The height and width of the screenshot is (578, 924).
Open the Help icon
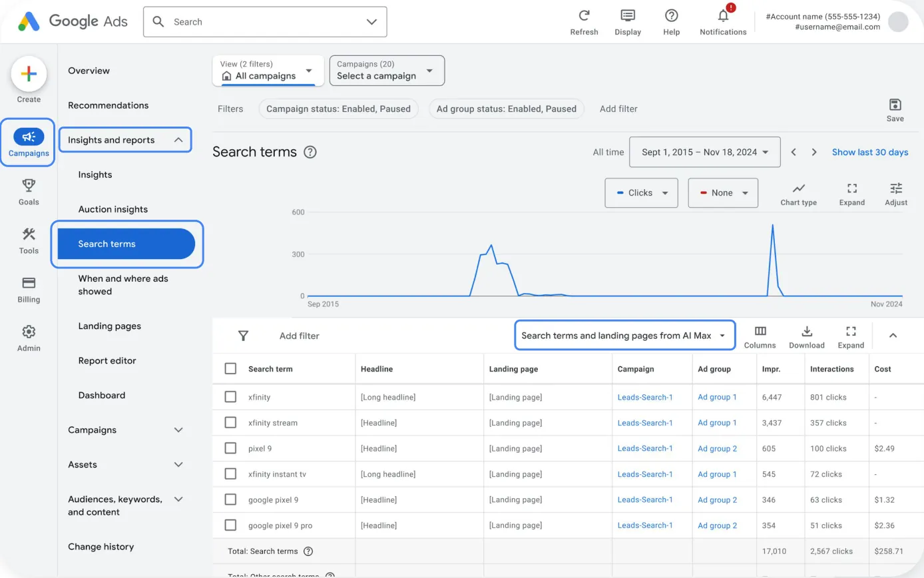[x=672, y=15]
